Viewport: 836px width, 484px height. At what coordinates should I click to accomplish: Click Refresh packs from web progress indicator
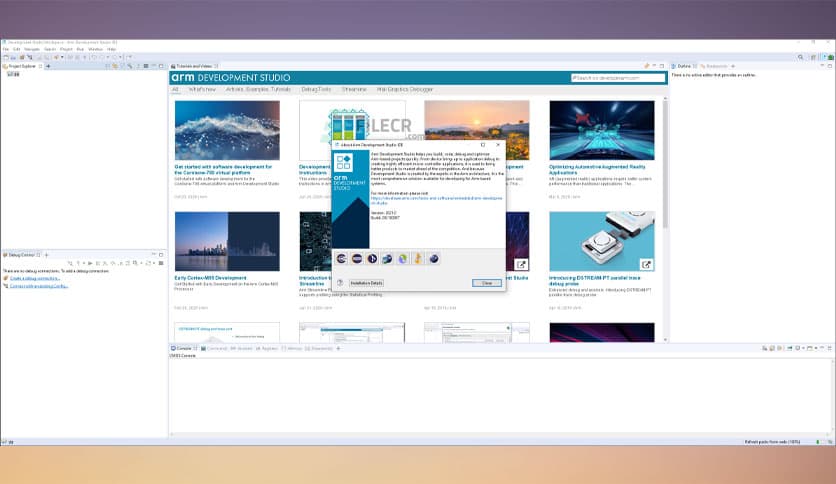772,442
